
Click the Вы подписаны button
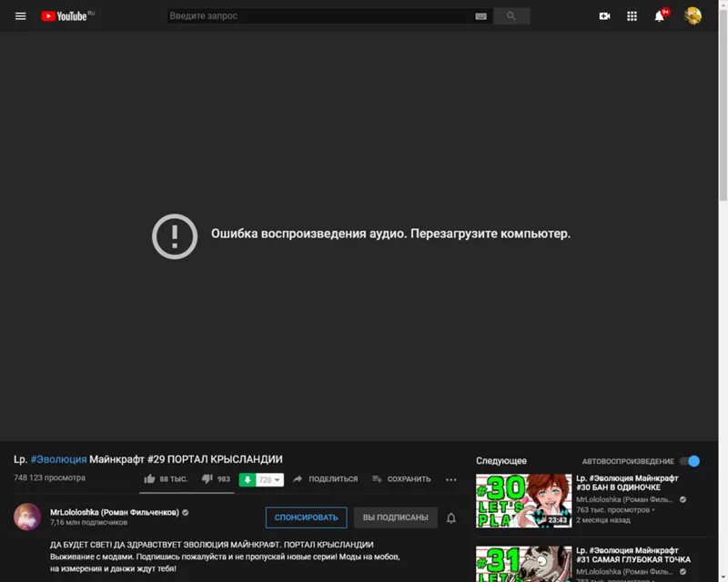point(396,517)
